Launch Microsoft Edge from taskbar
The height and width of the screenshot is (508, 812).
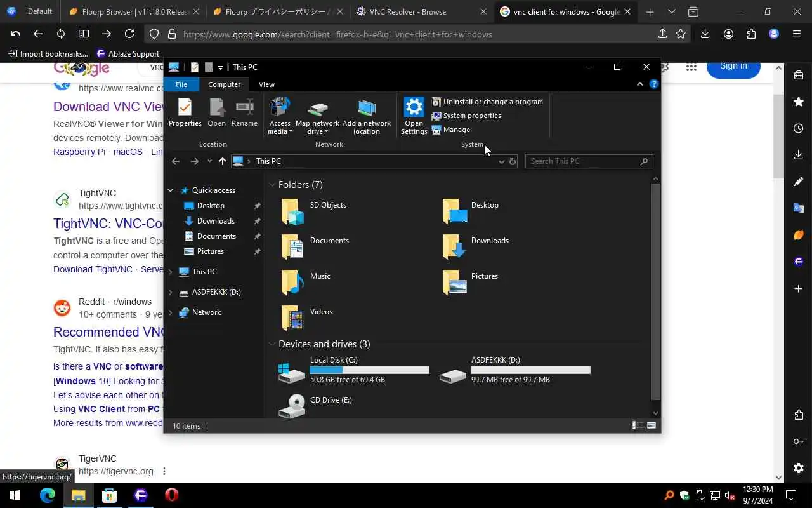[x=48, y=495]
